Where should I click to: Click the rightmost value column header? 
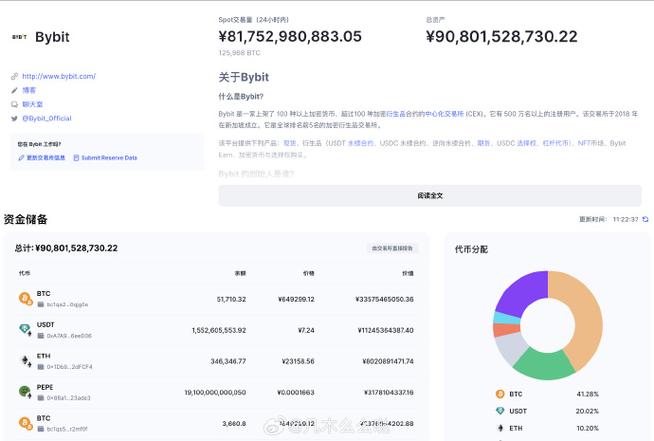(407, 273)
